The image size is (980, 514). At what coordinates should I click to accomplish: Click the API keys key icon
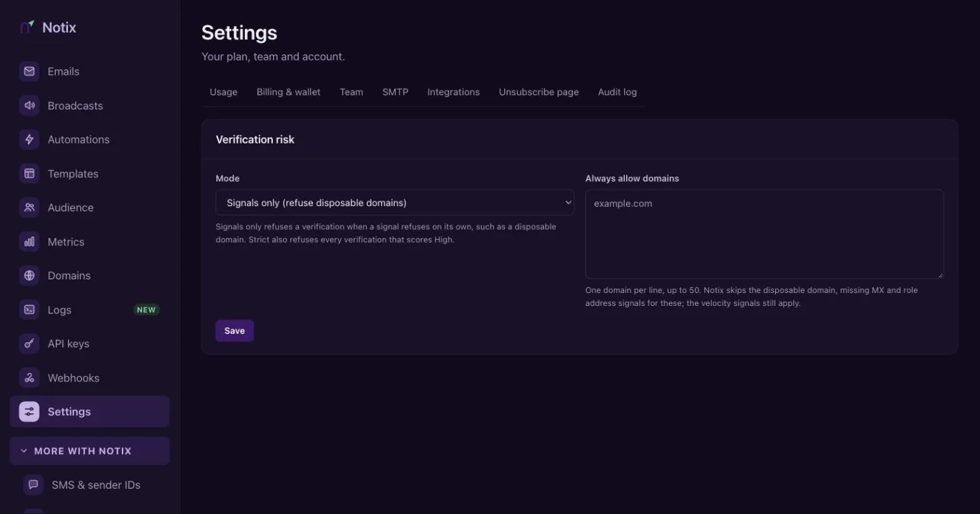click(x=29, y=343)
